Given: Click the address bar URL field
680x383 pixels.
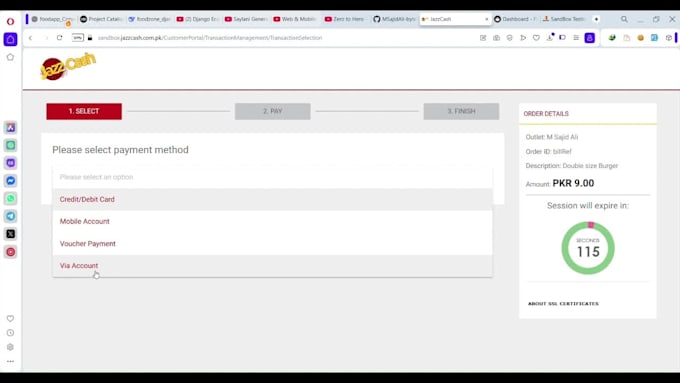Looking at the screenshot, I should [210, 38].
